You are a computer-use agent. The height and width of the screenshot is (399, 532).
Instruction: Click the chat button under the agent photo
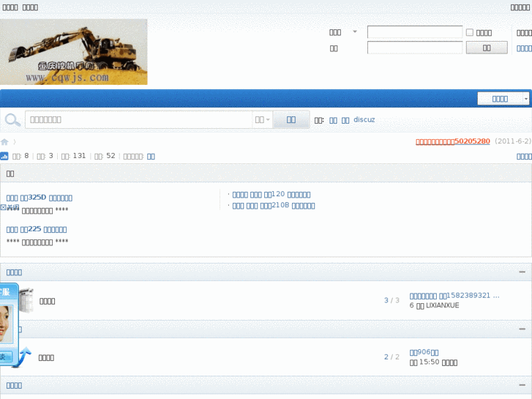coord(6,357)
